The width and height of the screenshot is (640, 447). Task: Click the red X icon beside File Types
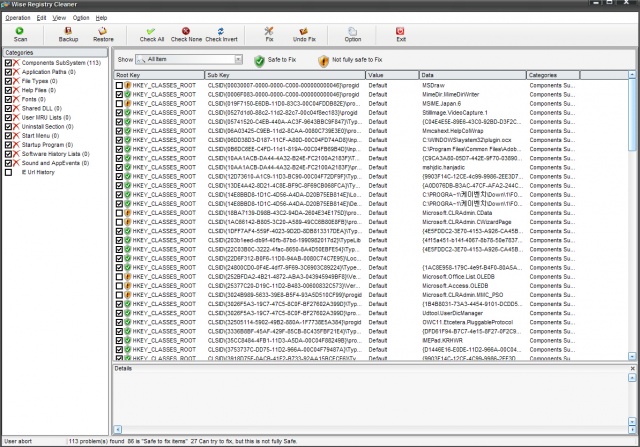pyautogui.click(x=16, y=81)
